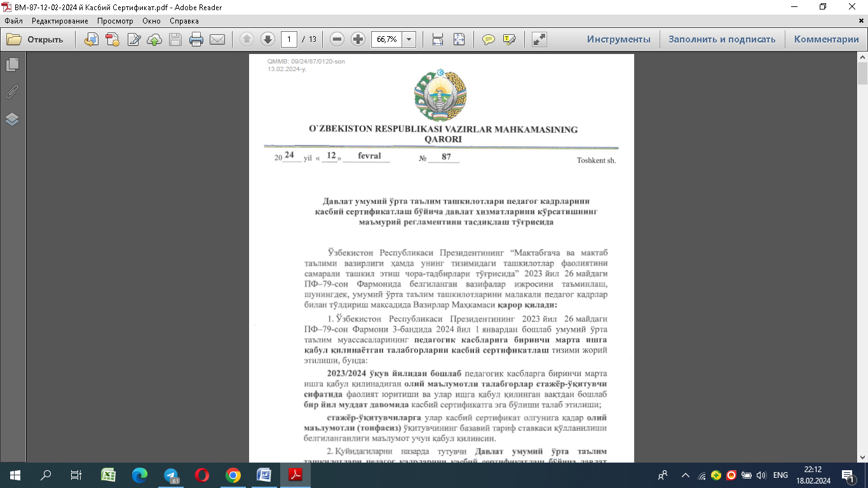
Task: Open page thumbnails panel
Action: pyautogui.click(x=12, y=65)
